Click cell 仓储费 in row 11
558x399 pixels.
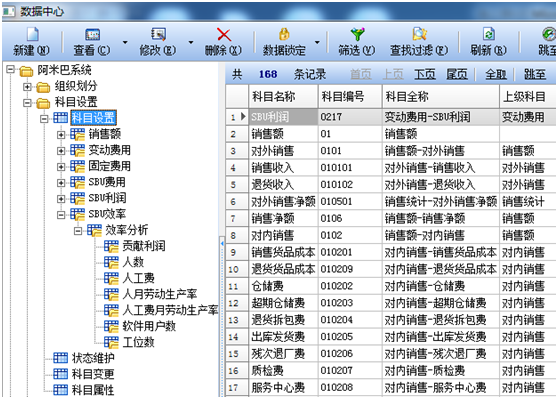click(x=283, y=286)
